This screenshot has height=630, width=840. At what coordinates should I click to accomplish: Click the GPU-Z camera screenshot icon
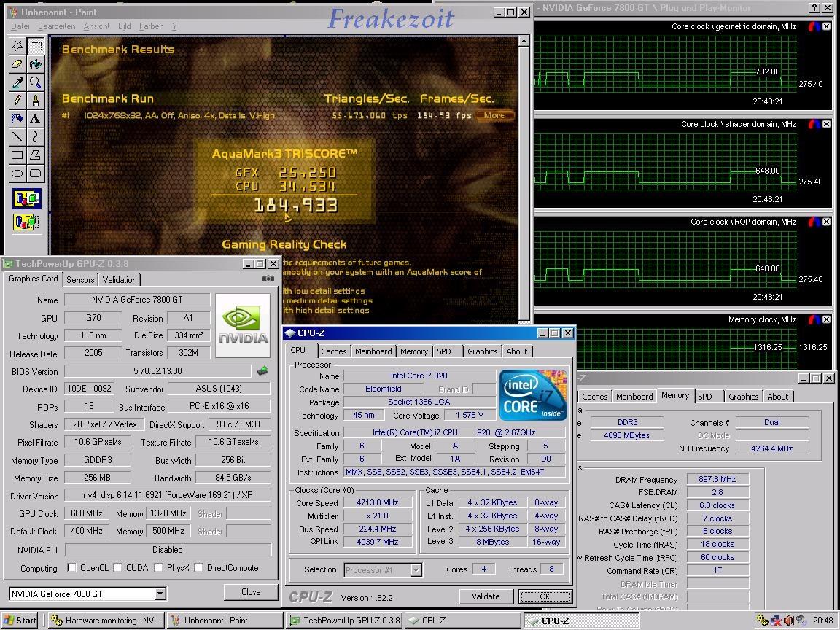tap(268, 279)
